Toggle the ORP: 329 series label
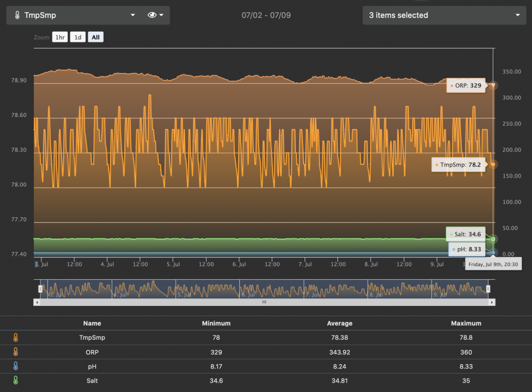 pos(466,85)
